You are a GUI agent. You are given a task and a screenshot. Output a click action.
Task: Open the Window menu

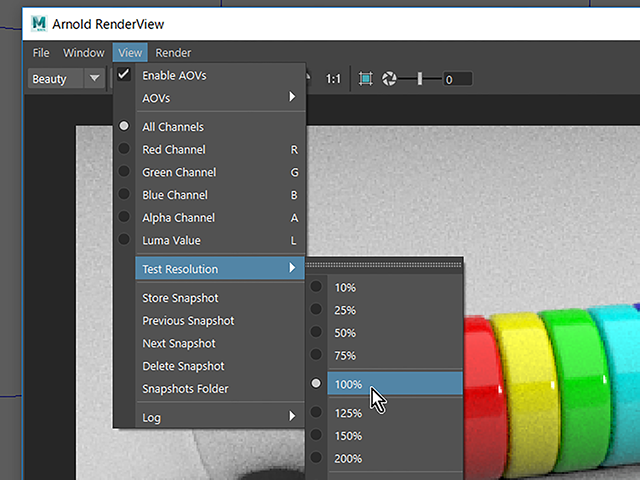pyautogui.click(x=84, y=53)
